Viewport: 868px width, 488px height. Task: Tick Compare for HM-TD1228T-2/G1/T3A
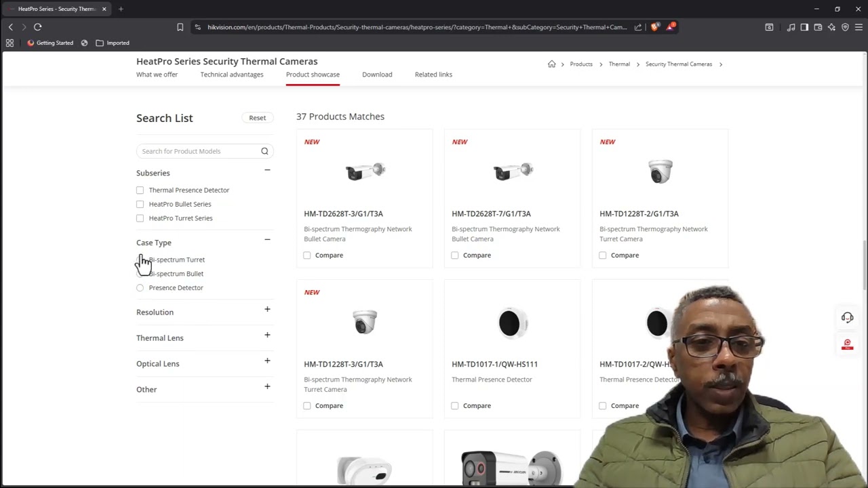coord(603,256)
